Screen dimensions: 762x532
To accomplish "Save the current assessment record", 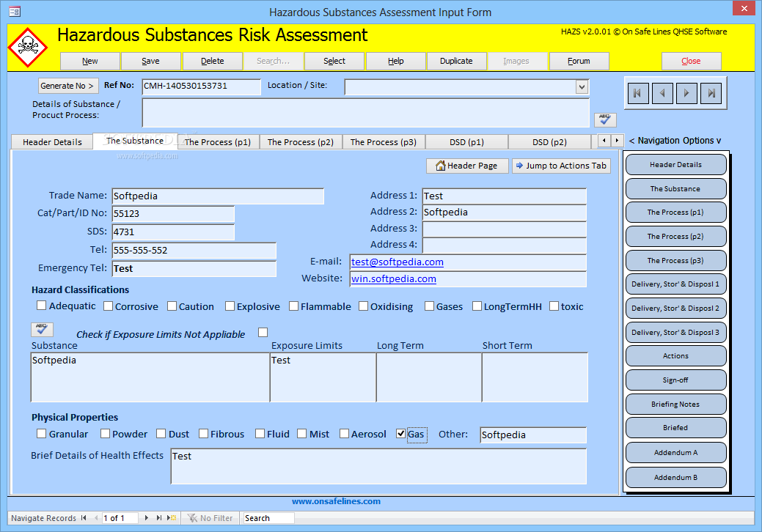I will point(150,61).
